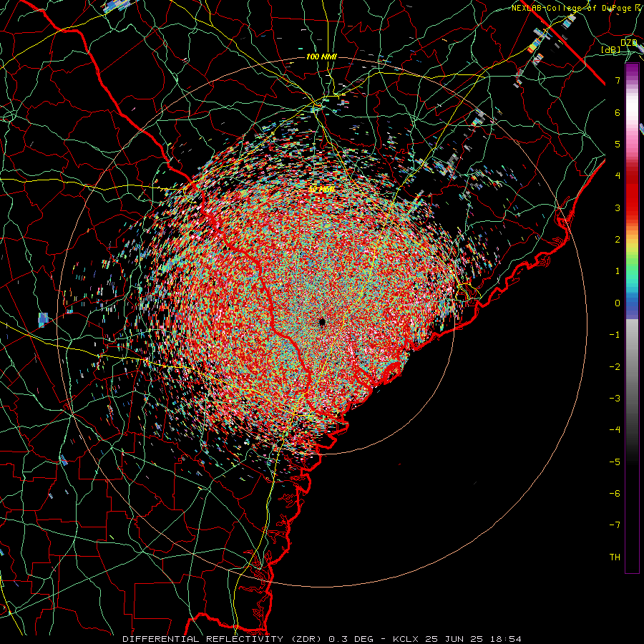
Task: Click the 100 NMI range ring label
Action: coord(321,57)
